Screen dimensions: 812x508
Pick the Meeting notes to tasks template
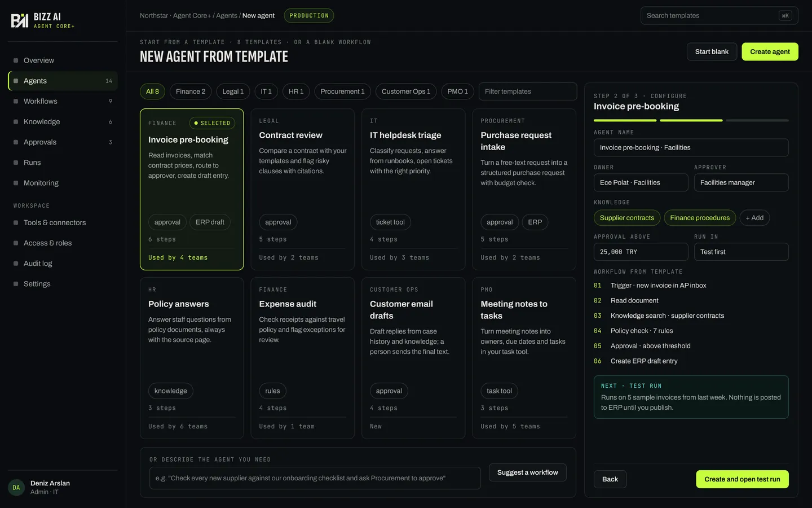(x=524, y=358)
